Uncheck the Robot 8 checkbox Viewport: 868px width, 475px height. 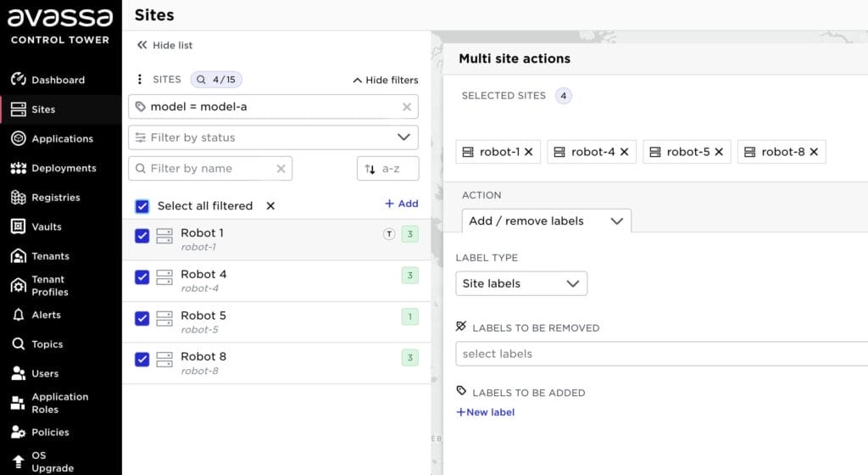click(142, 360)
